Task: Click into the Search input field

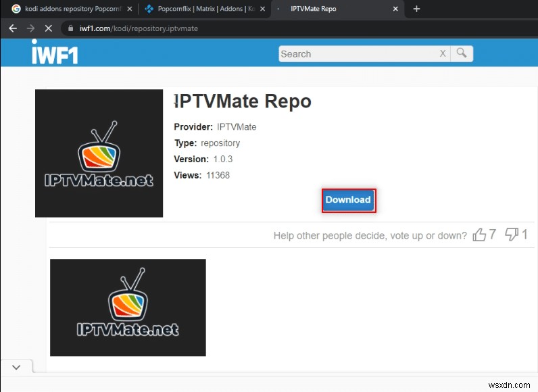Action: pos(358,54)
